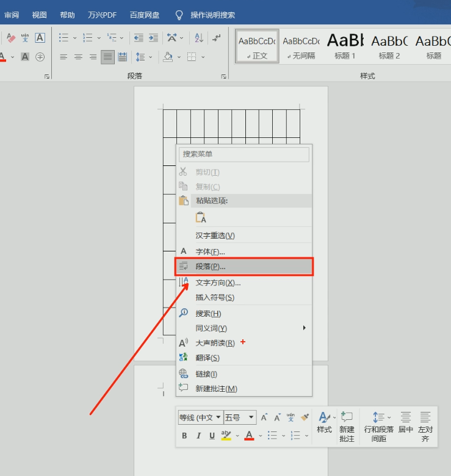
Task: Expand the synonyms submenu arrow
Action: point(304,328)
